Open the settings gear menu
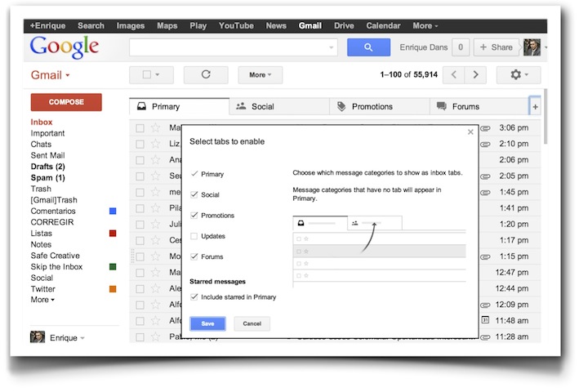 click(x=519, y=74)
